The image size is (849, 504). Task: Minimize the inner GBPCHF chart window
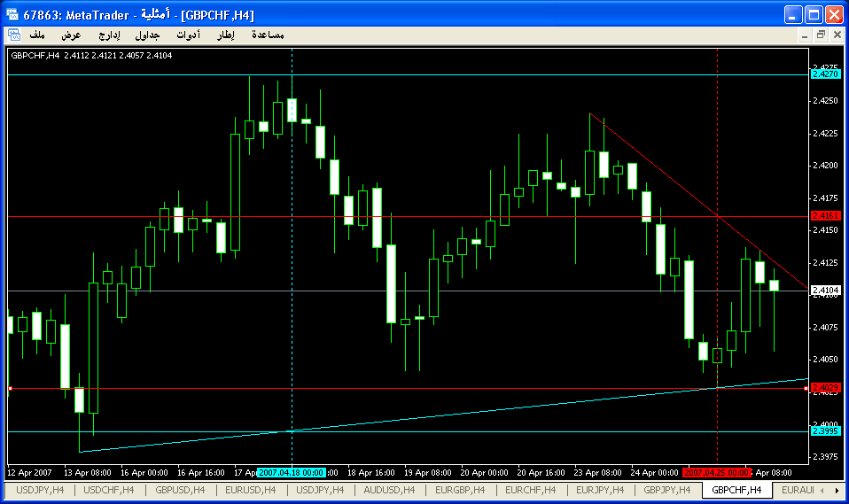[806, 35]
